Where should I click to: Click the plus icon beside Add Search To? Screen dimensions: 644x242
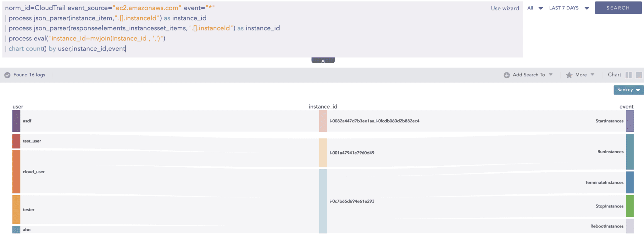507,75
